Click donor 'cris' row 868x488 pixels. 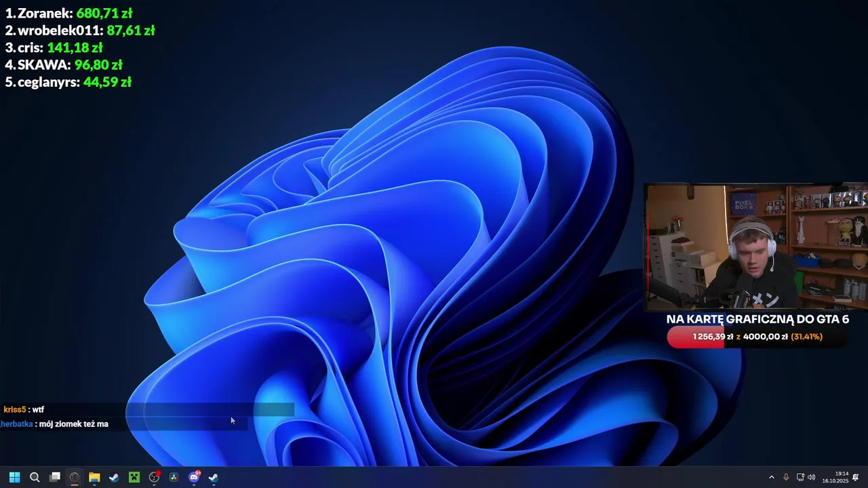point(54,48)
